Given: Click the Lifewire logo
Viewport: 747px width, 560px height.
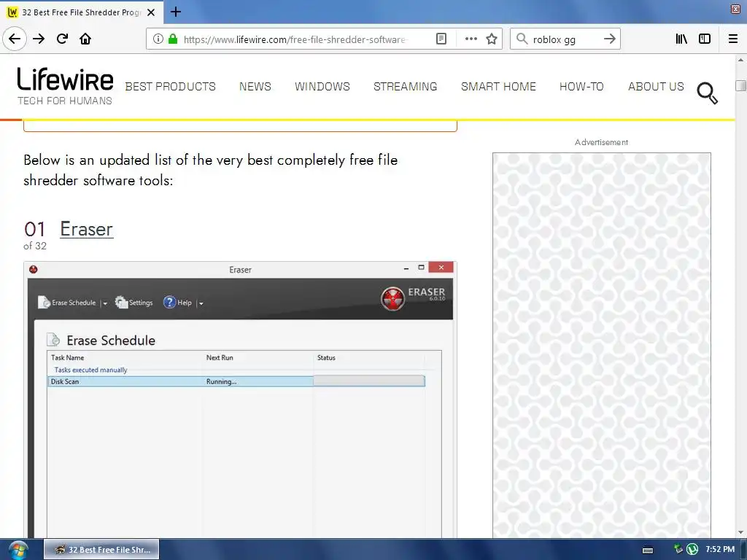Looking at the screenshot, I should point(65,86).
